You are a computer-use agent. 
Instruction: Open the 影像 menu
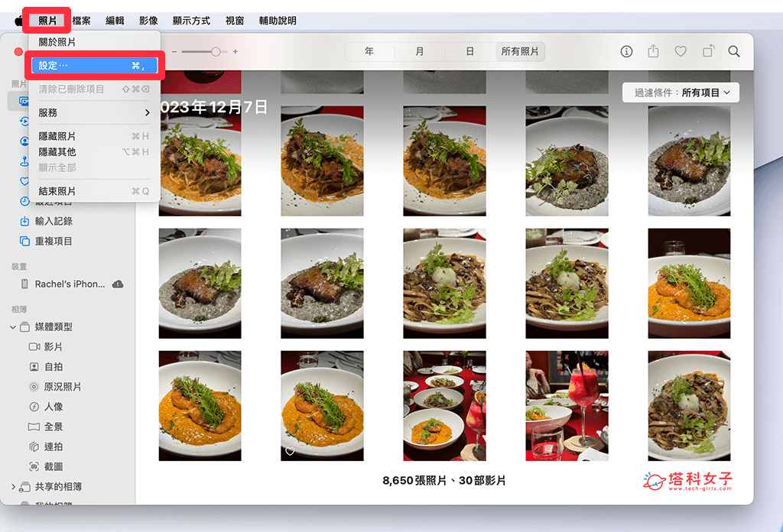point(148,21)
